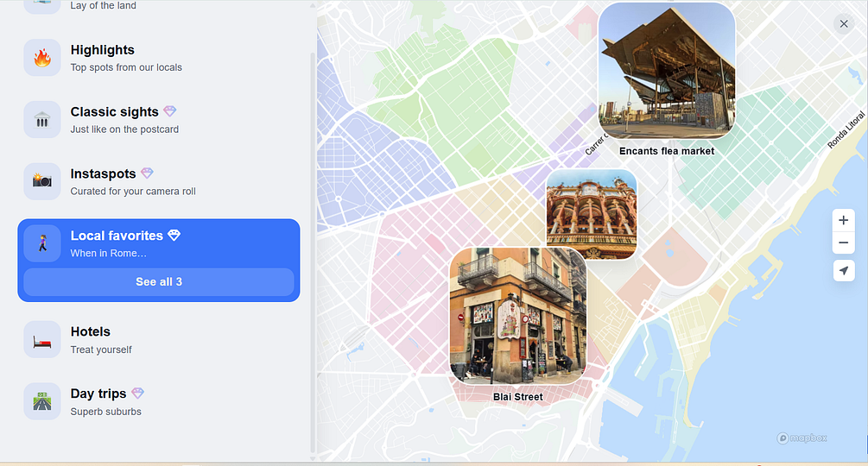Click the Local favorites walking person icon
868x466 pixels.
[42, 243]
